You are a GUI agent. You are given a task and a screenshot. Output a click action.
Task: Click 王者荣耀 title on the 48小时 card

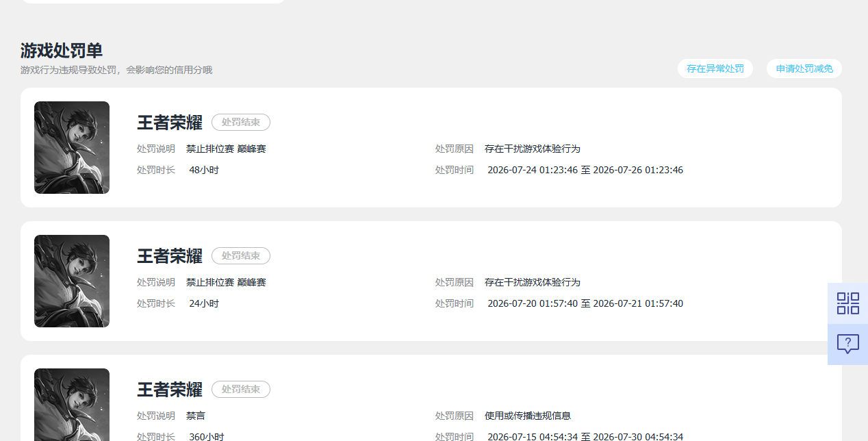(170, 123)
